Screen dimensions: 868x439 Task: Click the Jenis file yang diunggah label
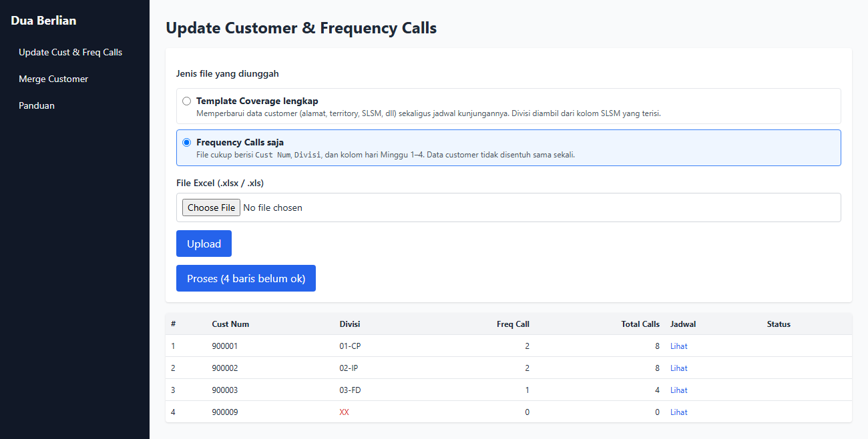pyautogui.click(x=228, y=73)
